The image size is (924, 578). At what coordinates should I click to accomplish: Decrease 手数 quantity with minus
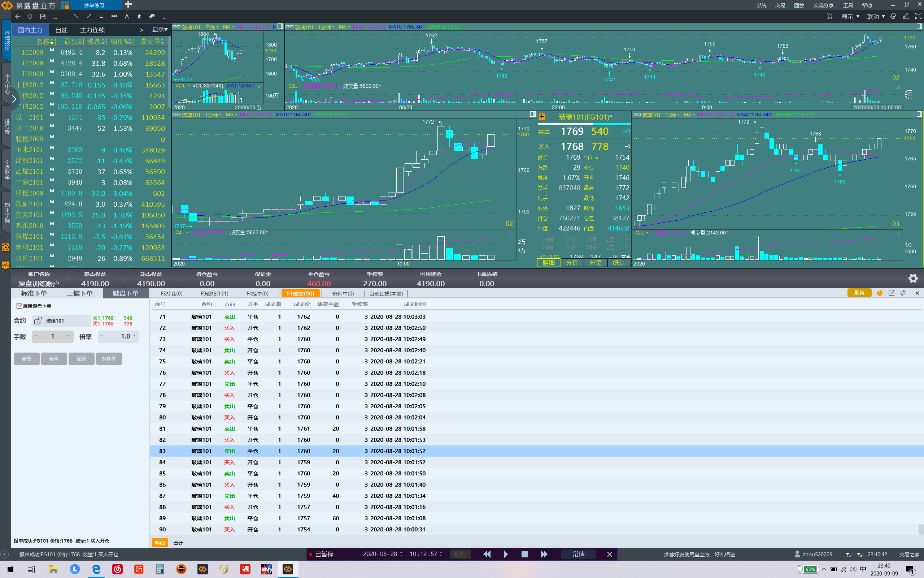pyautogui.click(x=36, y=336)
